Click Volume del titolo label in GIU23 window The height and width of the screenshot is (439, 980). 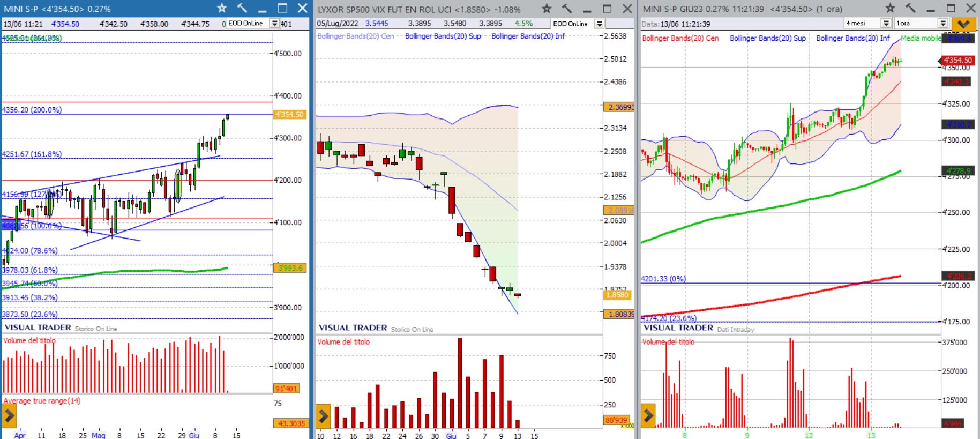click(x=668, y=342)
